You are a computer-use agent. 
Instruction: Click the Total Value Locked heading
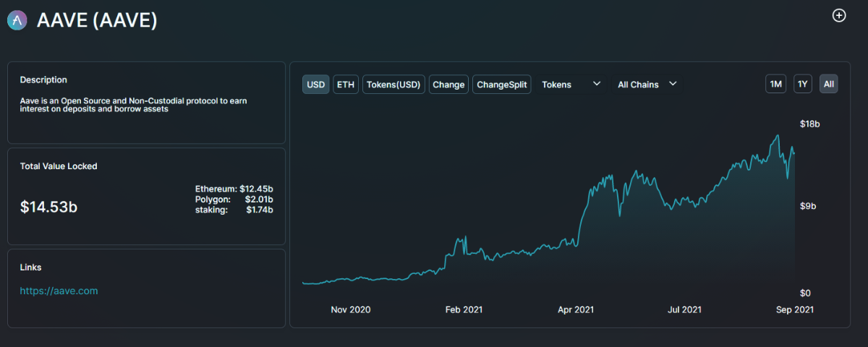click(59, 166)
